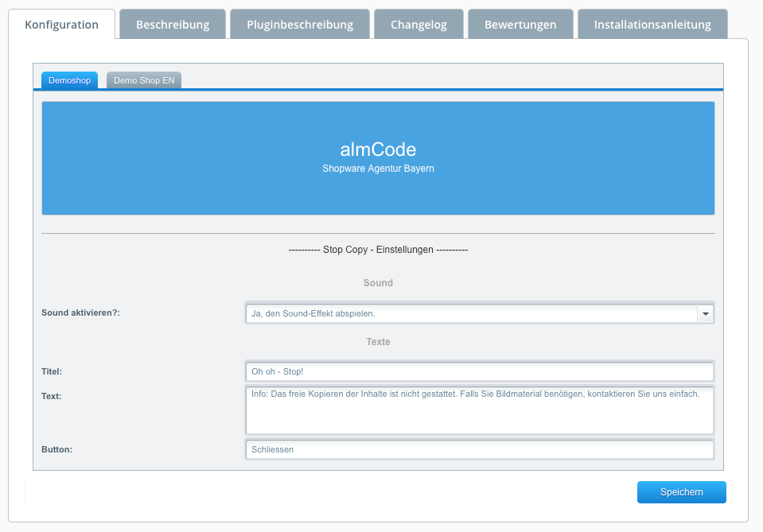This screenshot has width=763, height=532.
Task: Click inside the Text textarea
Action: pyautogui.click(x=479, y=410)
